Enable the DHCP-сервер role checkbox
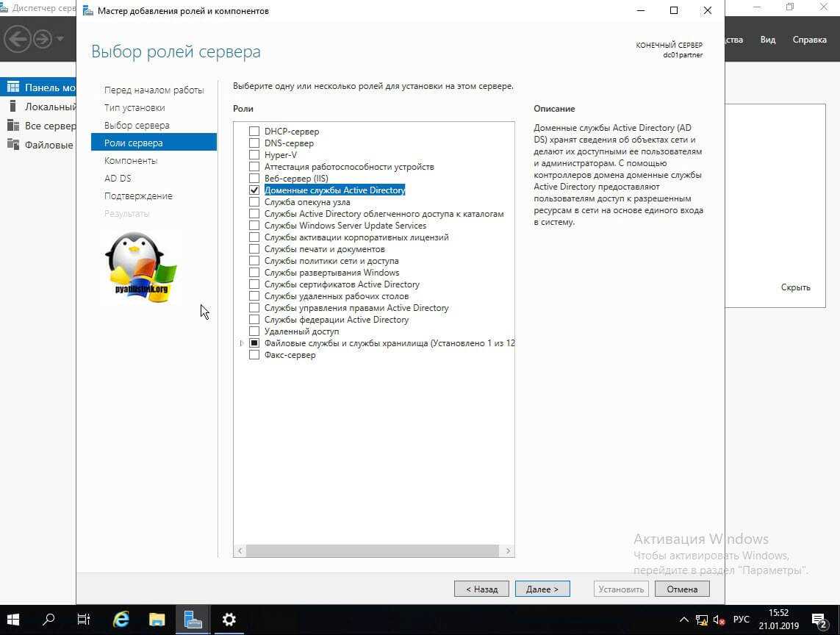Screen dimensions: 840x635 pyautogui.click(x=254, y=132)
